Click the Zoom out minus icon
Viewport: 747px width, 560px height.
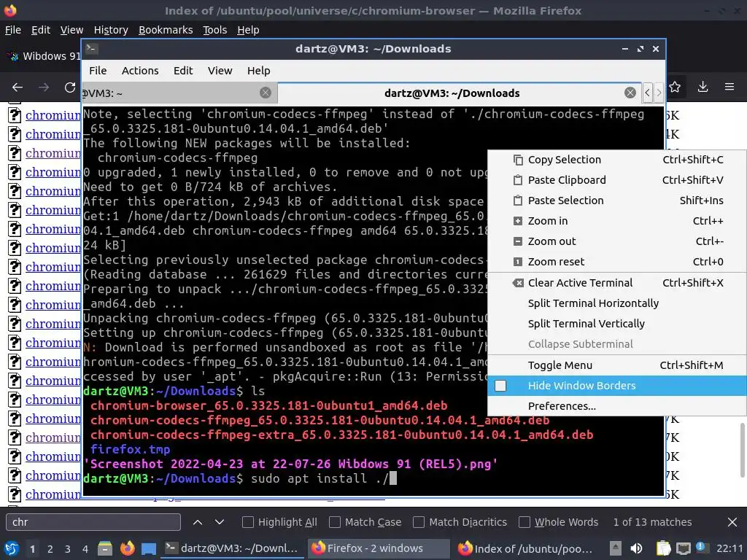point(517,241)
